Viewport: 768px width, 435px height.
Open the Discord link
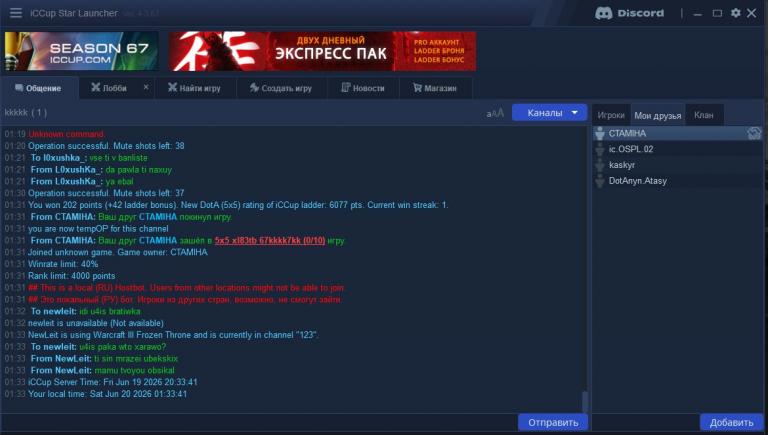(629, 13)
